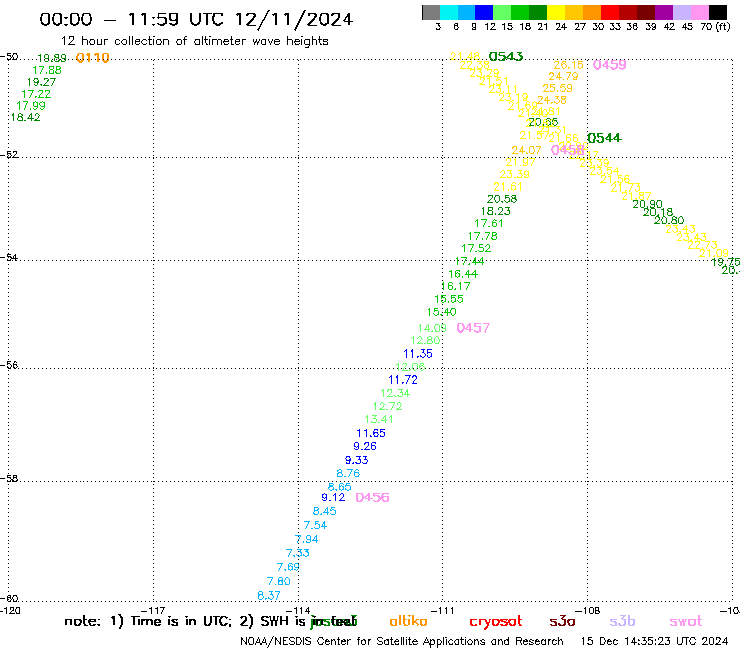Image resolution: width=740 pixels, height=650 pixels.
Task: Click the wave height value 17.52
Action: pos(476,248)
